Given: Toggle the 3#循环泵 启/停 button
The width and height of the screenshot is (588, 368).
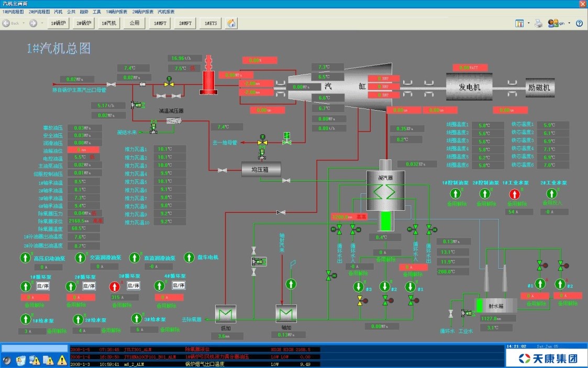Looking at the screenshot, I should pos(133,286).
